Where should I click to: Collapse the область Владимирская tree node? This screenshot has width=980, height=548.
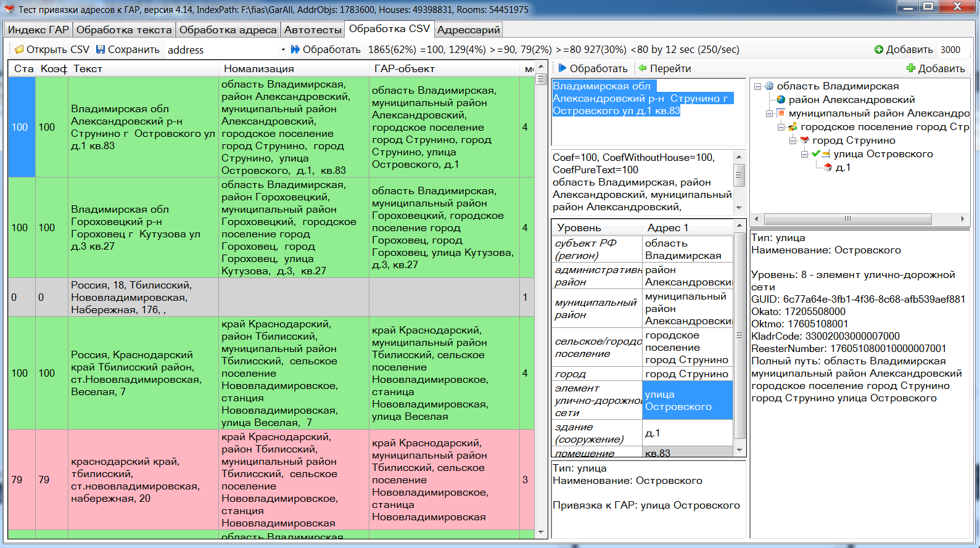point(758,86)
